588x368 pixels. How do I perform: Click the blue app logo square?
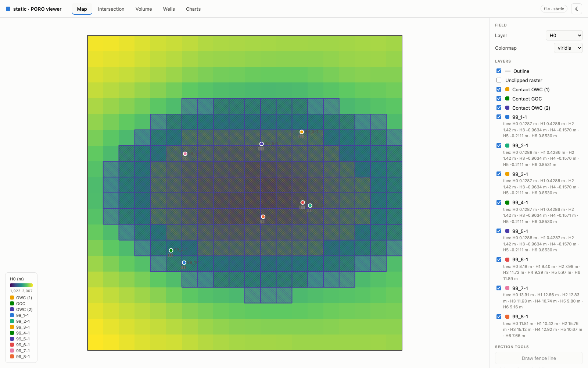pyautogui.click(x=8, y=9)
